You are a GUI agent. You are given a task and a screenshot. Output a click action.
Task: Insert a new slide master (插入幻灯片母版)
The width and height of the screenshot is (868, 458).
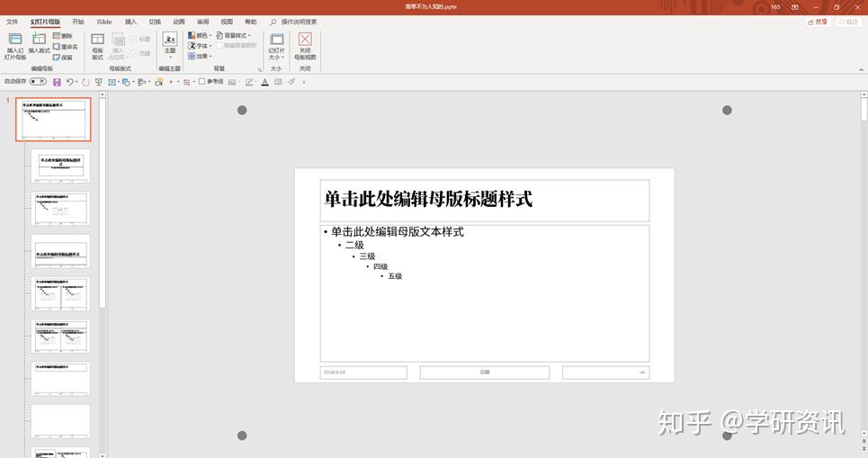[15, 46]
